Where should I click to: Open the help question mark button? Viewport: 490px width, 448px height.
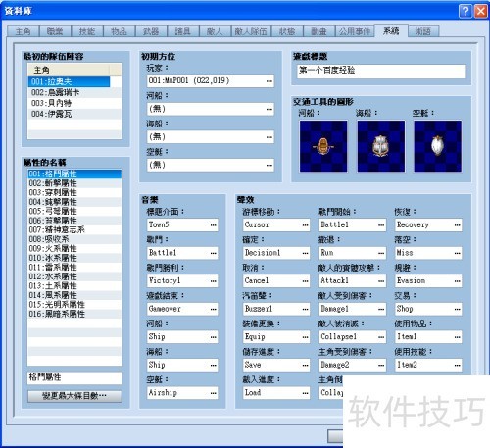coord(465,11)
